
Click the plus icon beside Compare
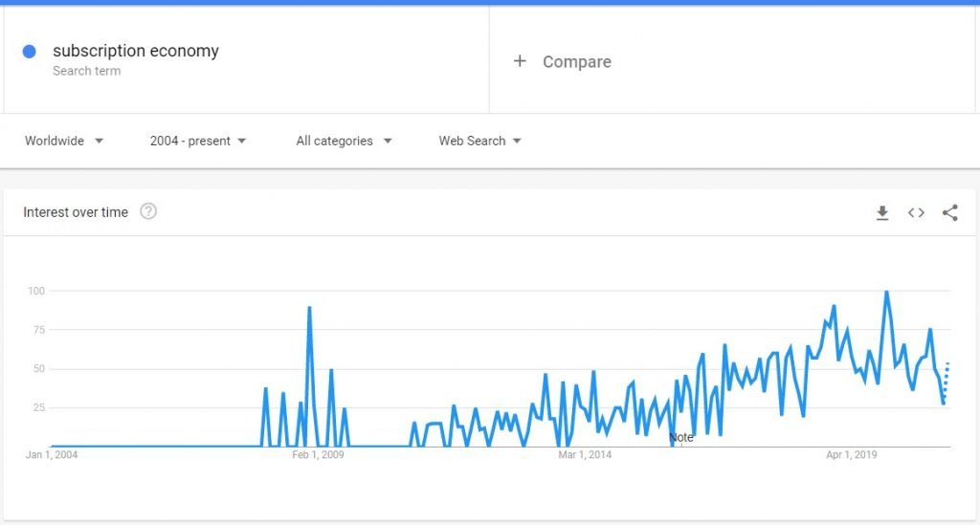520,61
